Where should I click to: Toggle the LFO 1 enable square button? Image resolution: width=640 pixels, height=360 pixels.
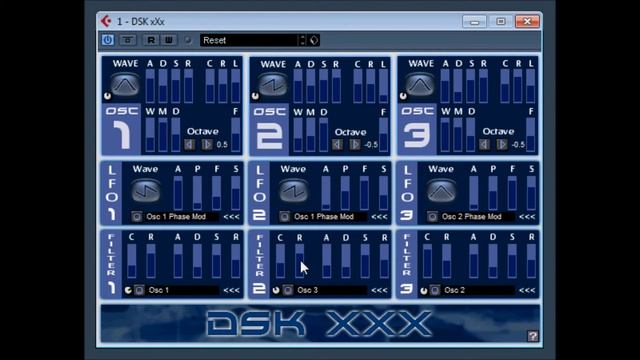pos(136,216)
